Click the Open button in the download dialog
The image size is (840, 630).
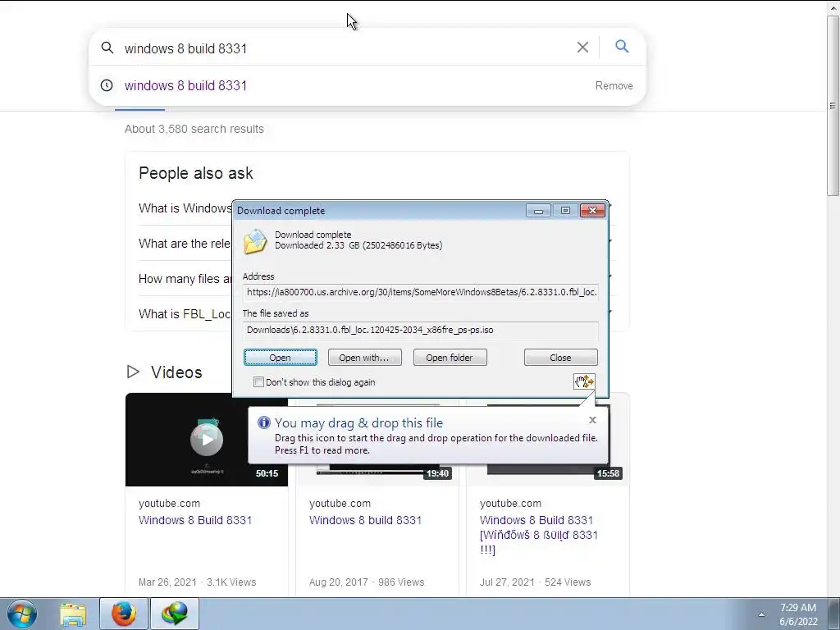click(281, 358)
